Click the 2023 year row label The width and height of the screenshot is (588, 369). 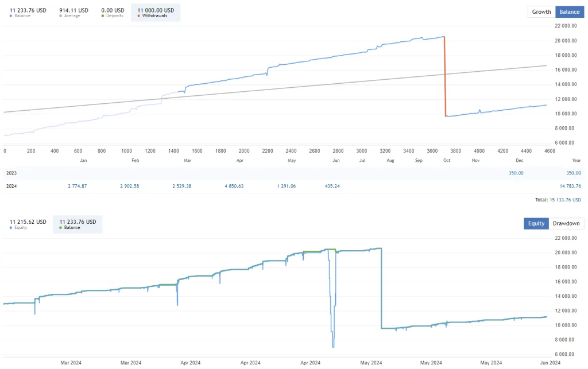12,173
